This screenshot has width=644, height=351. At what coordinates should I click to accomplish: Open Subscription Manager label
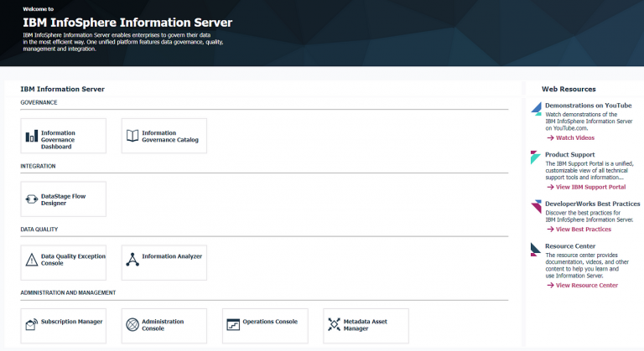[x=71, y=322]
